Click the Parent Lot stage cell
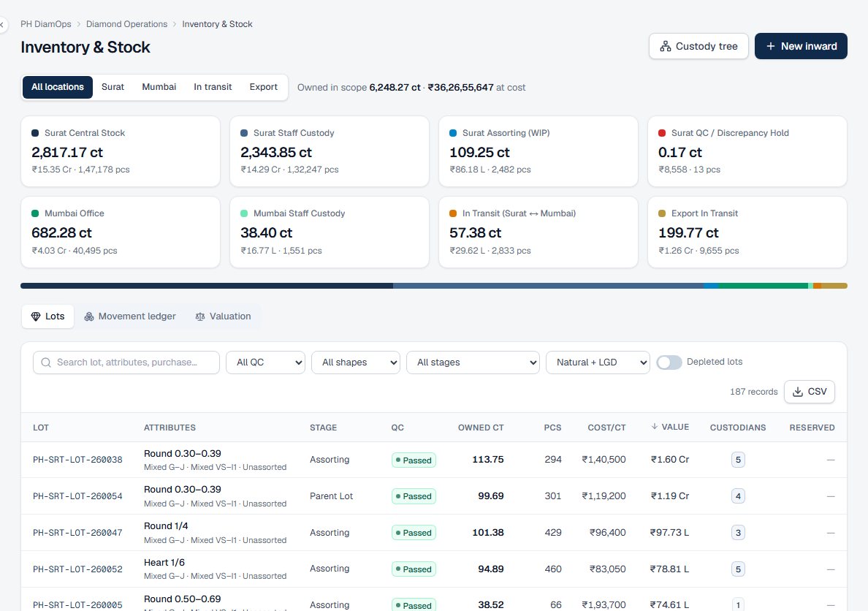Image resolution: width=868 pixels, height=611 pixels. (x=331, y=496)
